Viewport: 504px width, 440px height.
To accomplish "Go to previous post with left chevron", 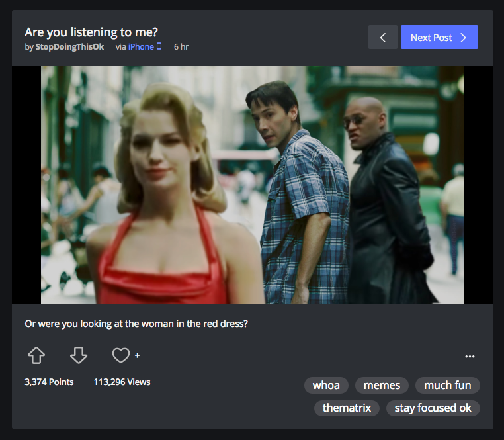I will click(382, 37).
